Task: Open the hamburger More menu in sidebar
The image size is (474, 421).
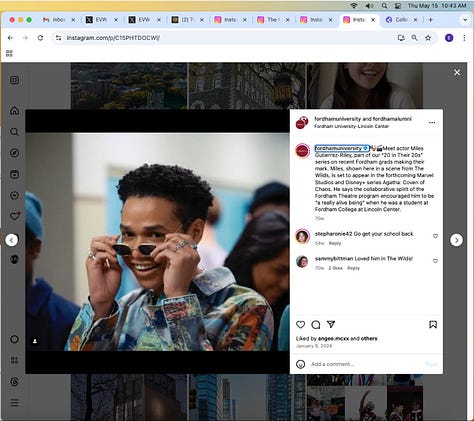Action: point(14,403)
